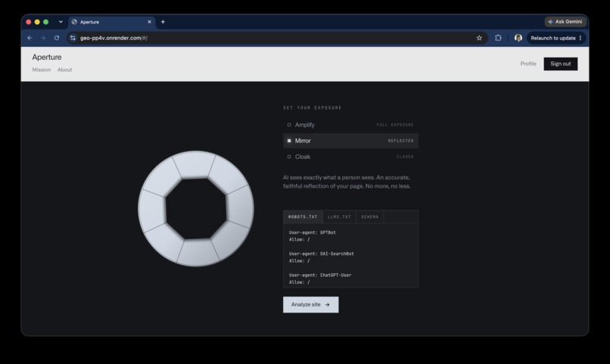Click the 'User-agent: ChatGPT-User' line
Viewport: 610px width, 364px height.
320,275
